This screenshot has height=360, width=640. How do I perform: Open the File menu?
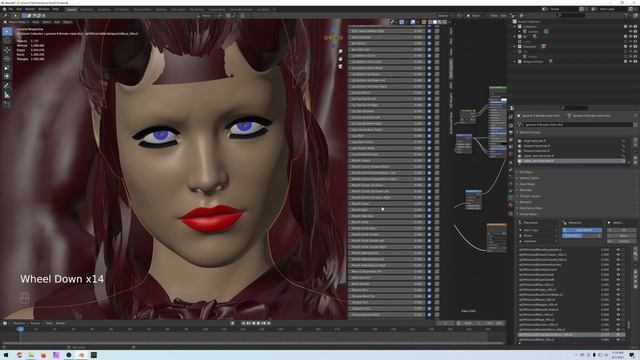(x=11, y=9)
